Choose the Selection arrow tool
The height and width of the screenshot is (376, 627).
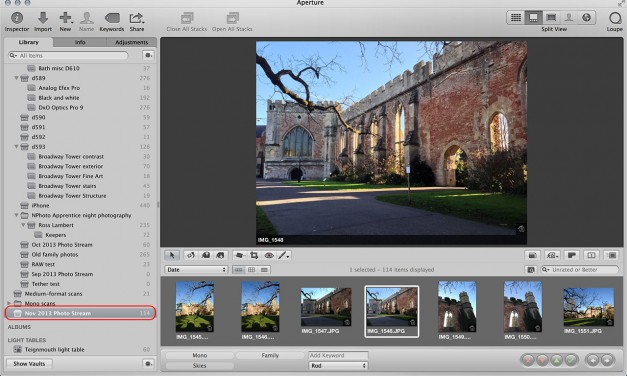click(172, 255)
